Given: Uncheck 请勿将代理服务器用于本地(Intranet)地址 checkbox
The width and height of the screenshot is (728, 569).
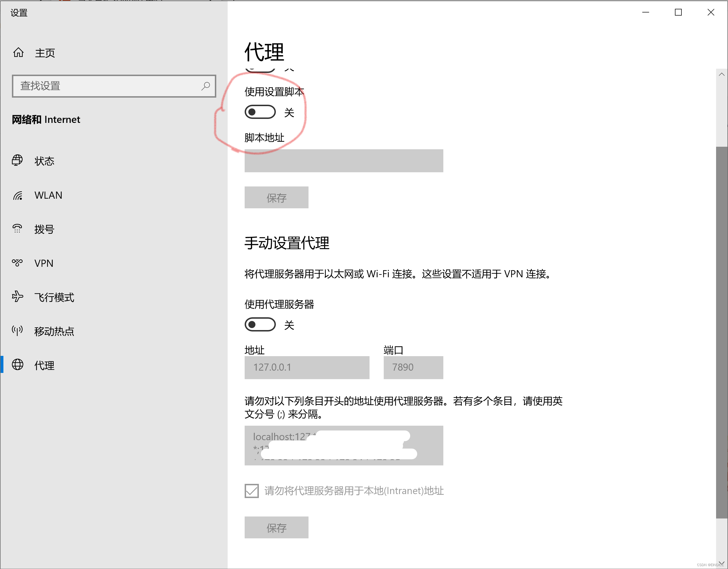Looking at the screenshot, I should 252,491.
